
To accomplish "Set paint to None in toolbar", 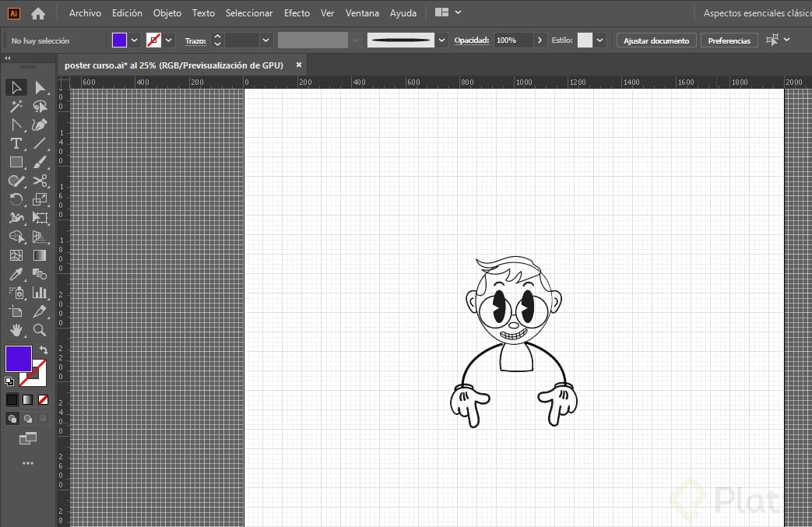I will [44, 400].
